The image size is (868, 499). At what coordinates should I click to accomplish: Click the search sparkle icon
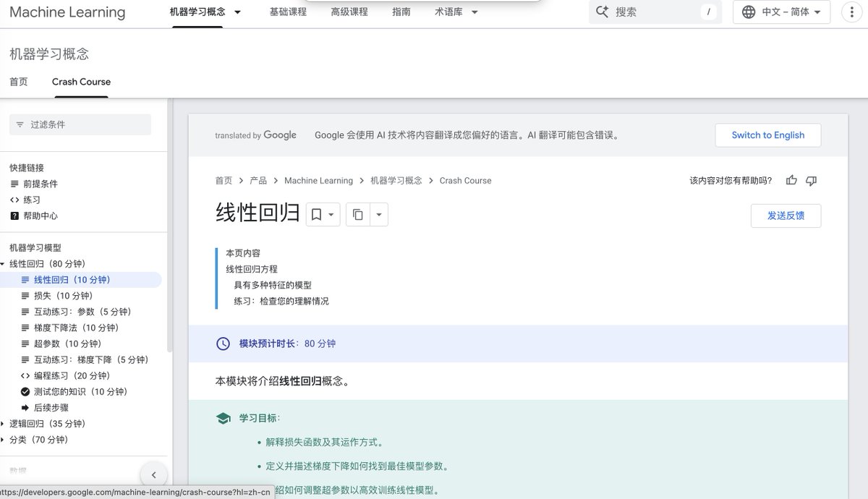[x=602, y=12]
